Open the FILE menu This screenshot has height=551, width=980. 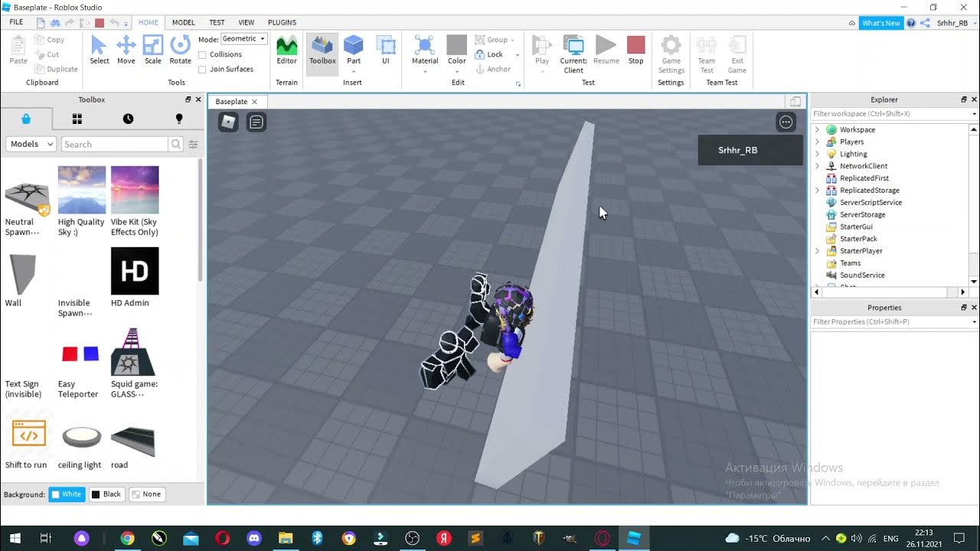(x=16, y=22)
